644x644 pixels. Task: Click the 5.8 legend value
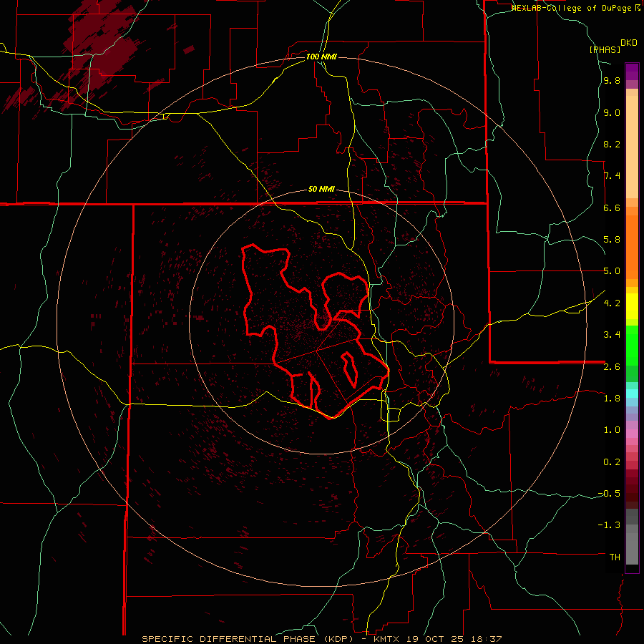click(x=612, y=240)
